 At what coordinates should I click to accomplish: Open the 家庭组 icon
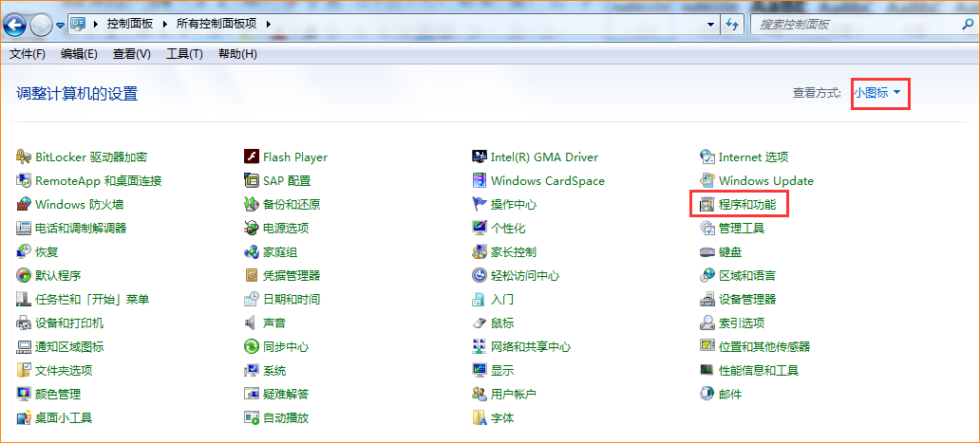(x=252, y=252)
